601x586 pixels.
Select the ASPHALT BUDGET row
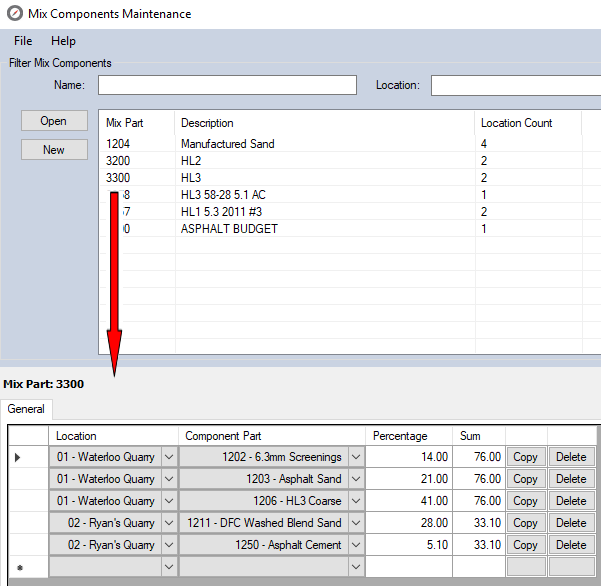350,228
